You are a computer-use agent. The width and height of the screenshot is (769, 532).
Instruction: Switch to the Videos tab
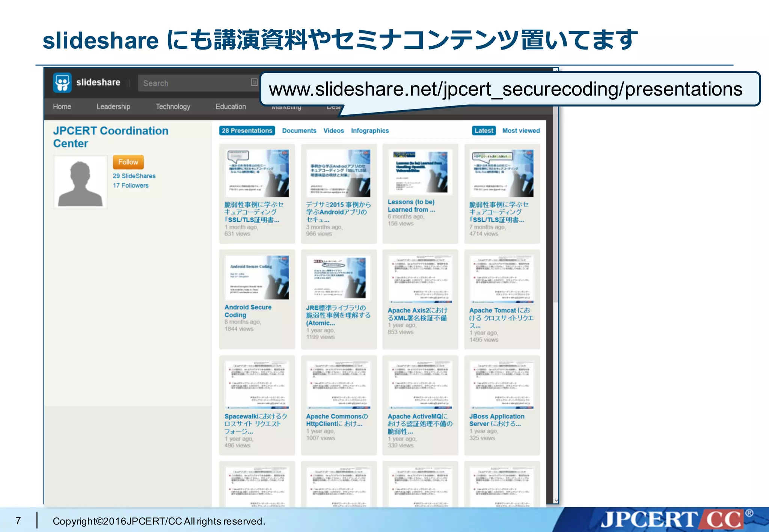334,131
